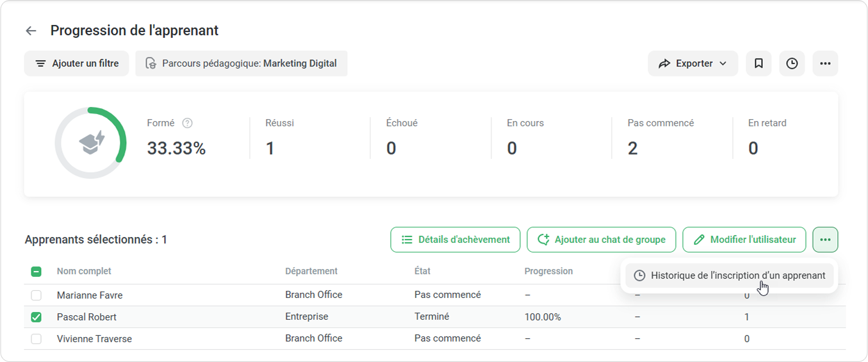
Task: Click the Parcours pédagogique filter icon
Action: click(x=151, y=63)
